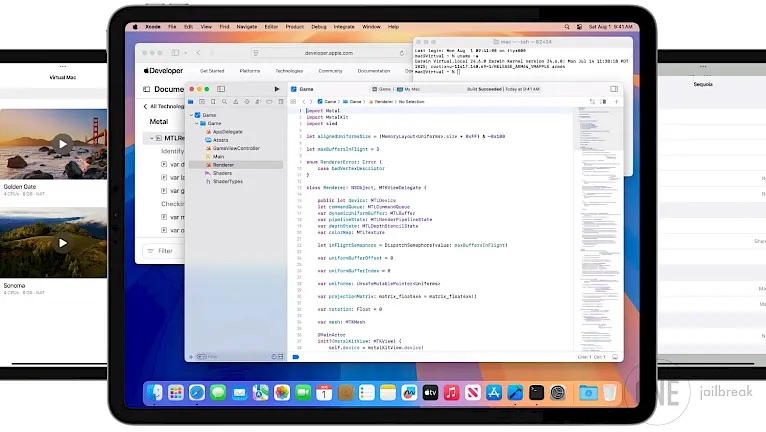Open the Xcode menu
Screen dimensions: 766x432
(153, 27)
